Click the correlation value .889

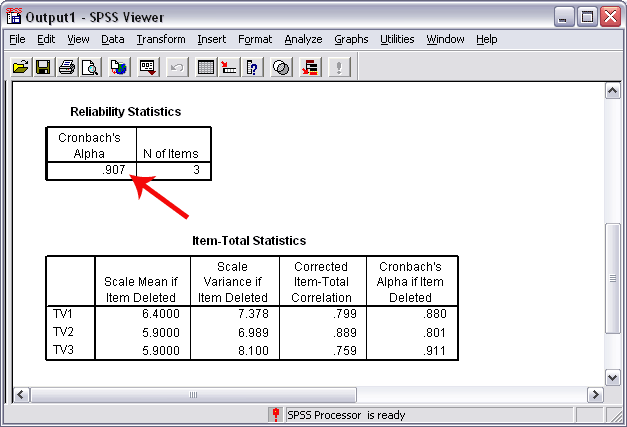point(345,333)
